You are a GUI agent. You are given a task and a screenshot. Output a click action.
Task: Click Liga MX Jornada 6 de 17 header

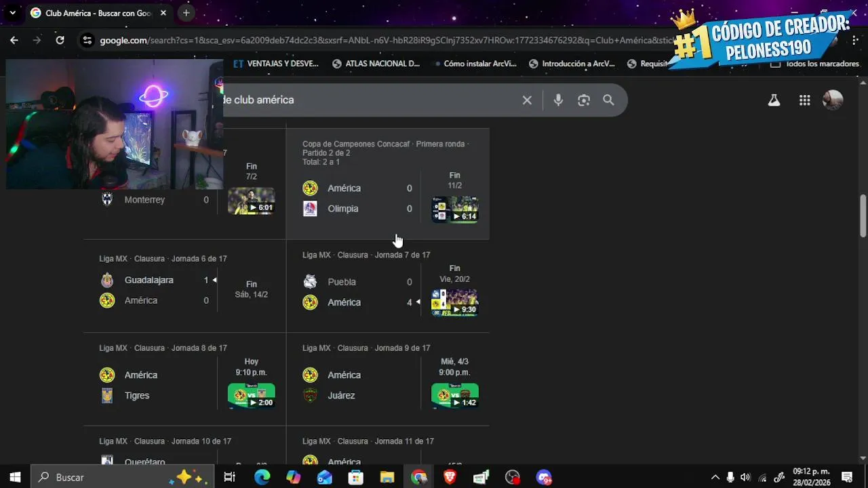tap(163, 259)
